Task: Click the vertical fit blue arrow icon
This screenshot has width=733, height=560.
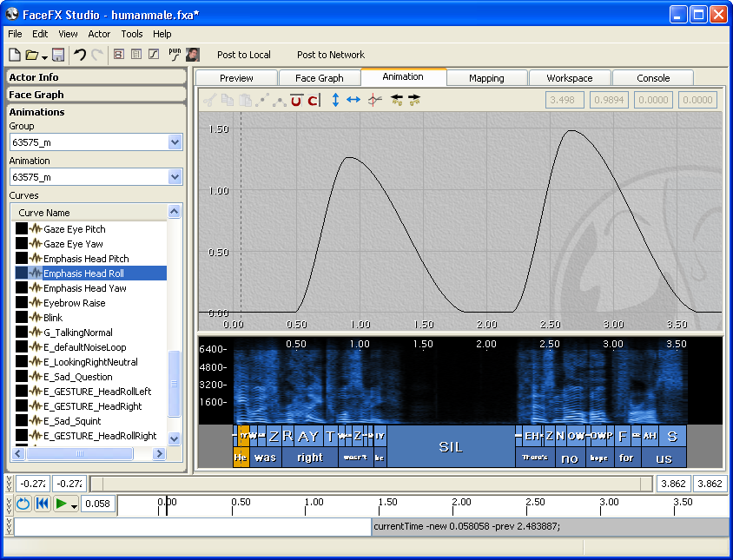Action: [x=335, y=100]
